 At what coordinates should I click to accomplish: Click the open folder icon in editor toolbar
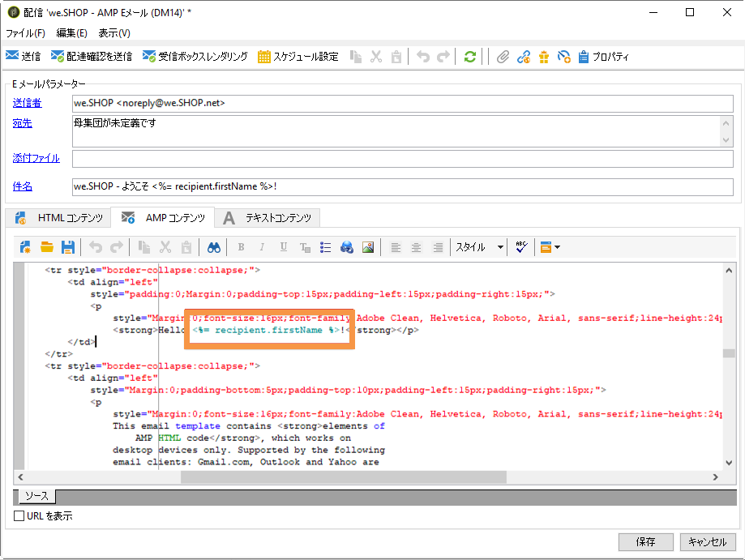pyautogui.click(x=46, y=247)
